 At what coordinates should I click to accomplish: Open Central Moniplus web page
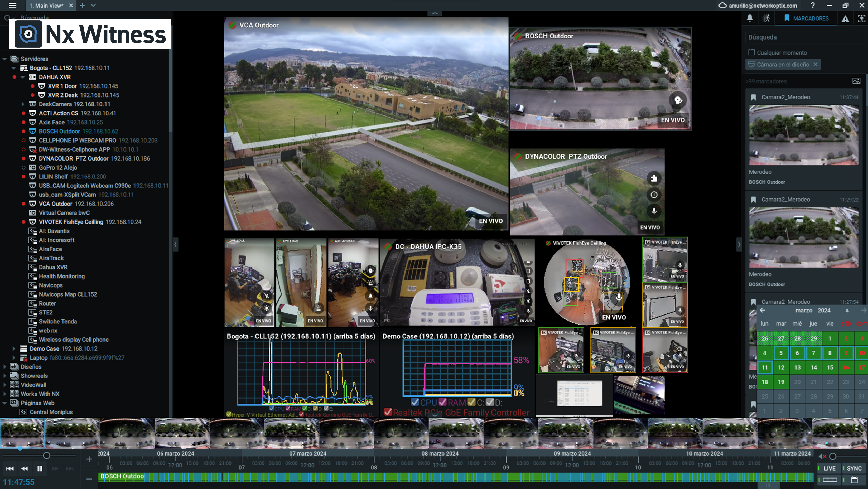[46, 412]
